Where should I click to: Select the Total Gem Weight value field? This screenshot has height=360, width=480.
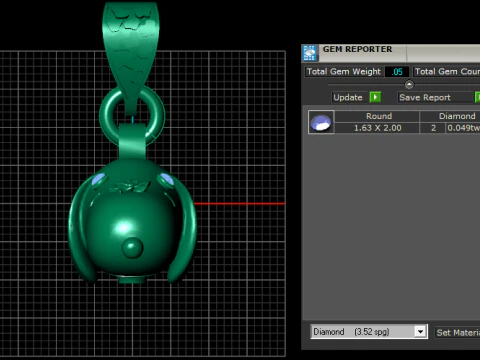[x=397, y=72]
